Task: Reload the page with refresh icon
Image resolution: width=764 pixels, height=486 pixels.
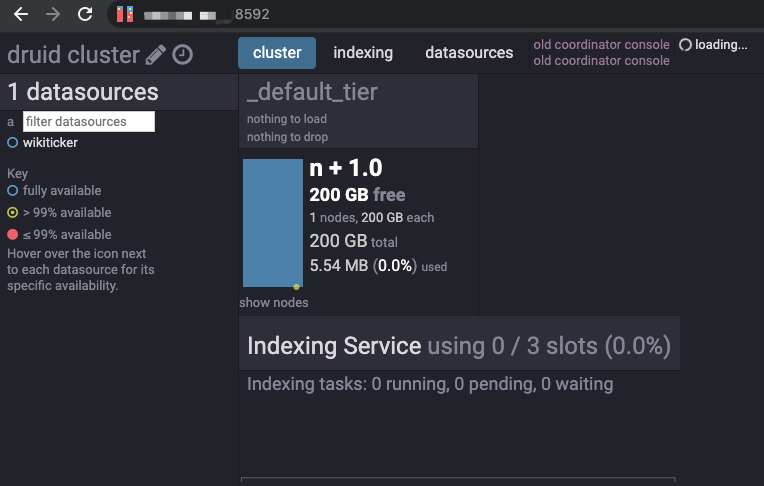Action: pyautogui.click(x=85, y=14)
